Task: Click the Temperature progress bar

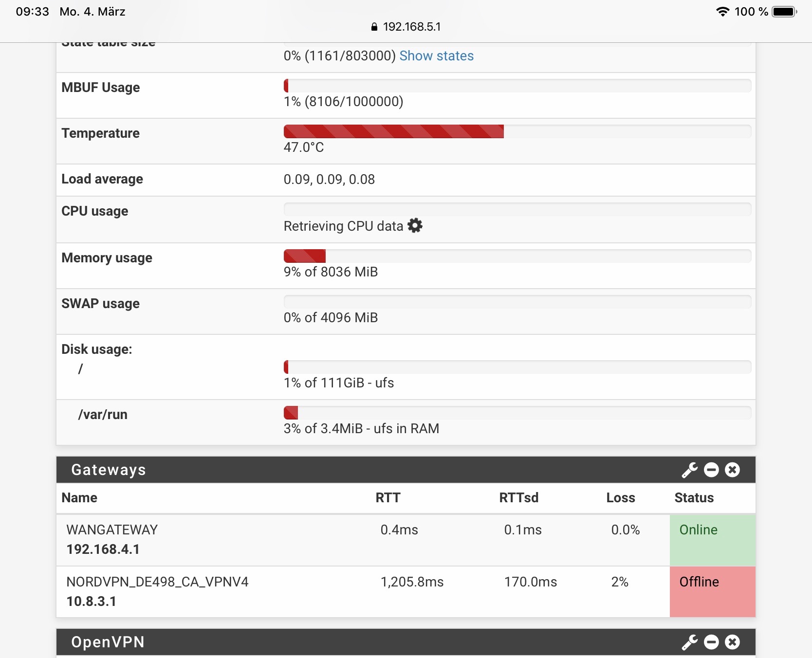Action: [x=517, y=131]
